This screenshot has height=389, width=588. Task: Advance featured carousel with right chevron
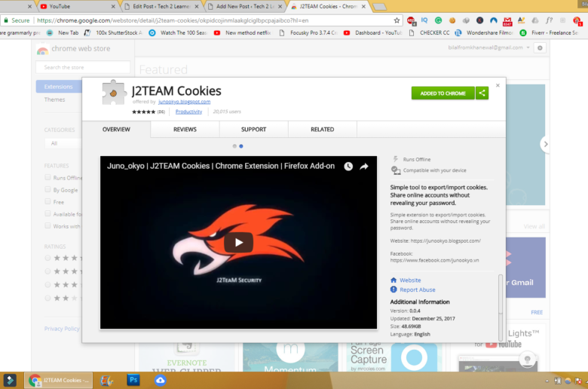coord(546,144)
